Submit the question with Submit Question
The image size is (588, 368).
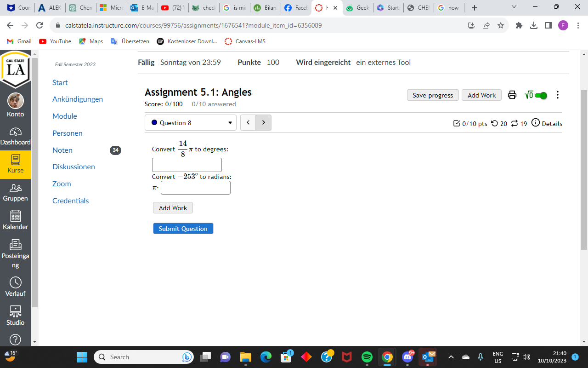click(x=183, y=229)
